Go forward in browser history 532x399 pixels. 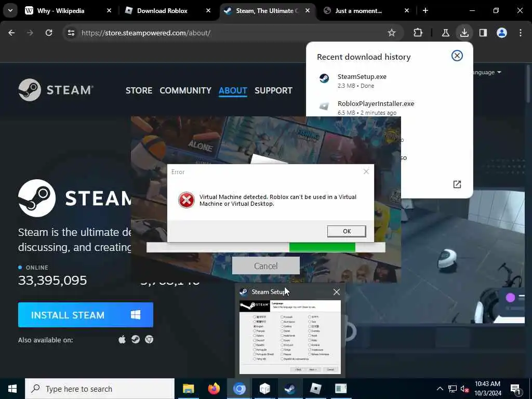tap(30, 33)
